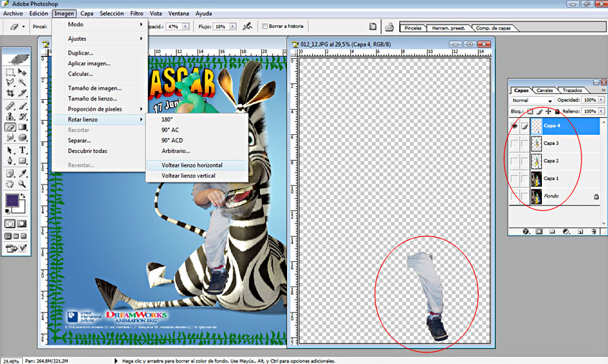608x364 pixels.
Task: Hide Capa 4 with its eye icon
Action: coord(514,126)
